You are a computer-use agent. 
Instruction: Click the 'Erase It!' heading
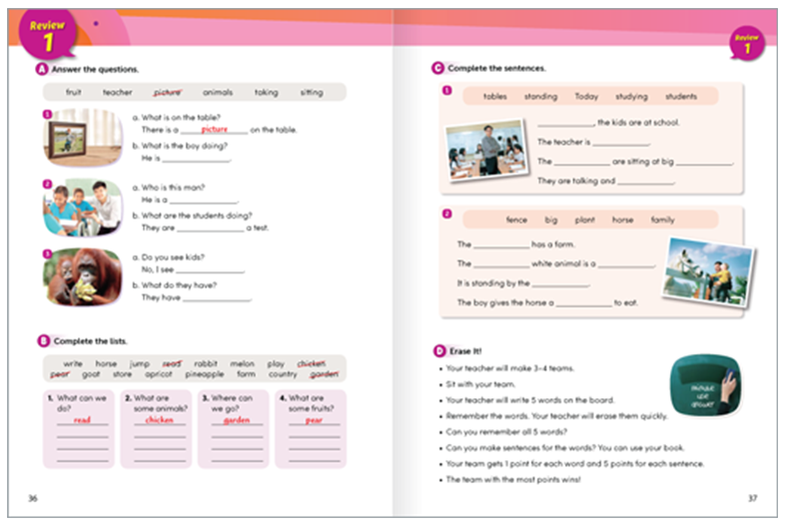[x=465, y=351]
